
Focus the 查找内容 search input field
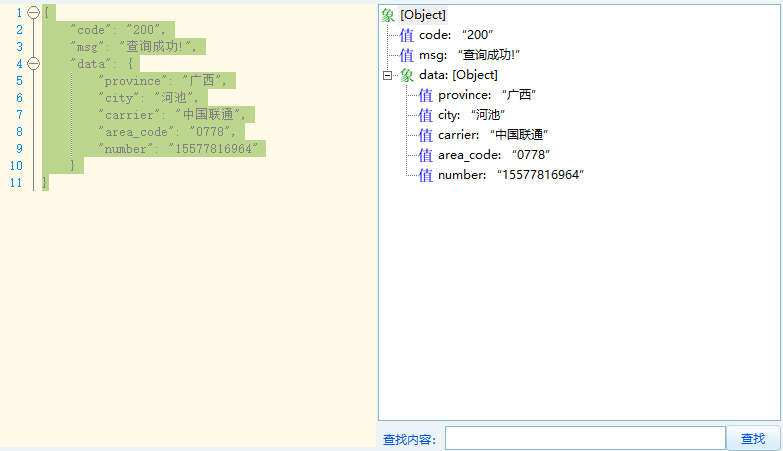[585, 438]
